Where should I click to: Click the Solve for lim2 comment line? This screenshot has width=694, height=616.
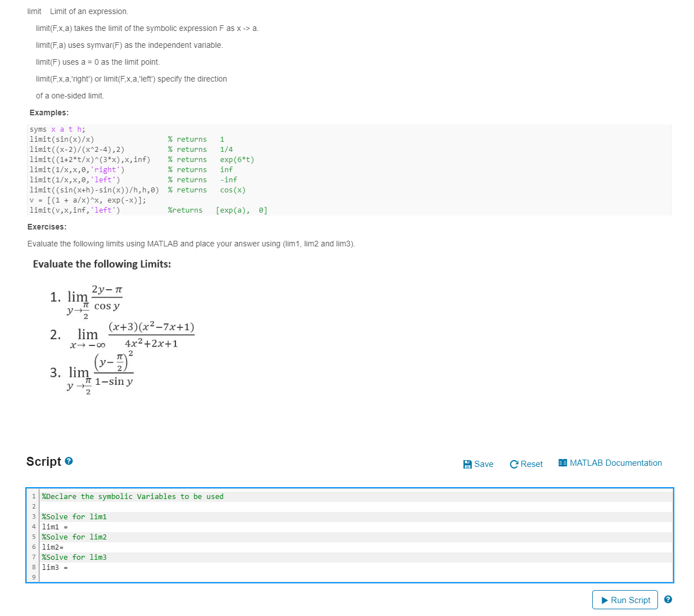[x=73, y=537]
